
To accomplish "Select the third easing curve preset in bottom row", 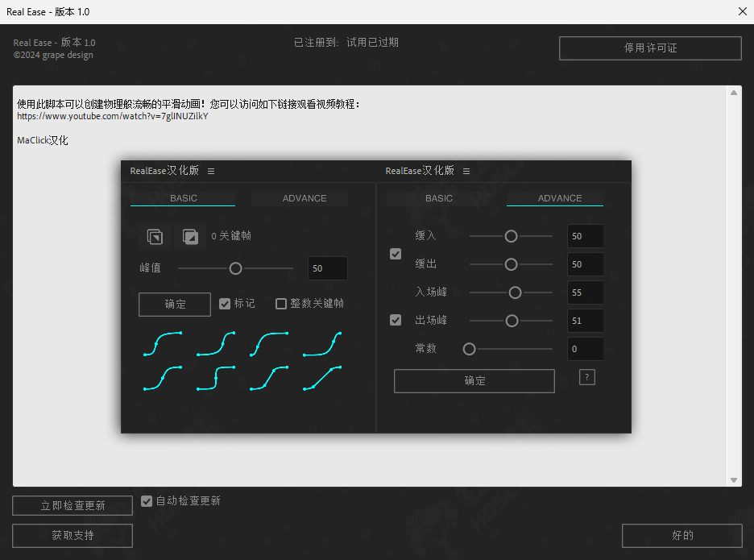I will click(269, 378).
